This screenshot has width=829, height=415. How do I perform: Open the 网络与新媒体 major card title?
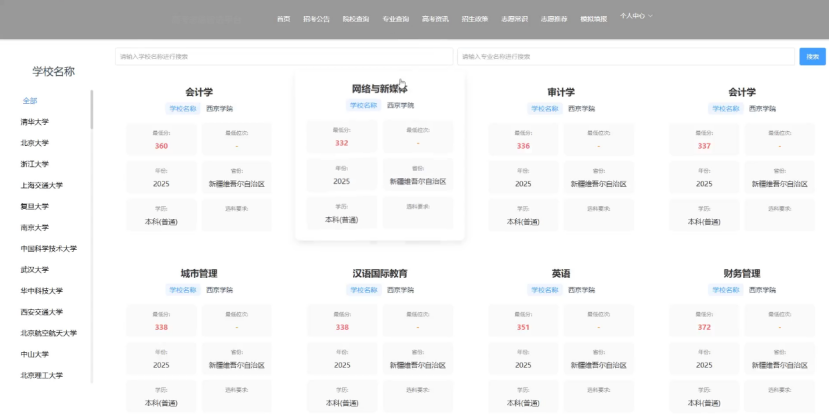click(x=380, y=89)
